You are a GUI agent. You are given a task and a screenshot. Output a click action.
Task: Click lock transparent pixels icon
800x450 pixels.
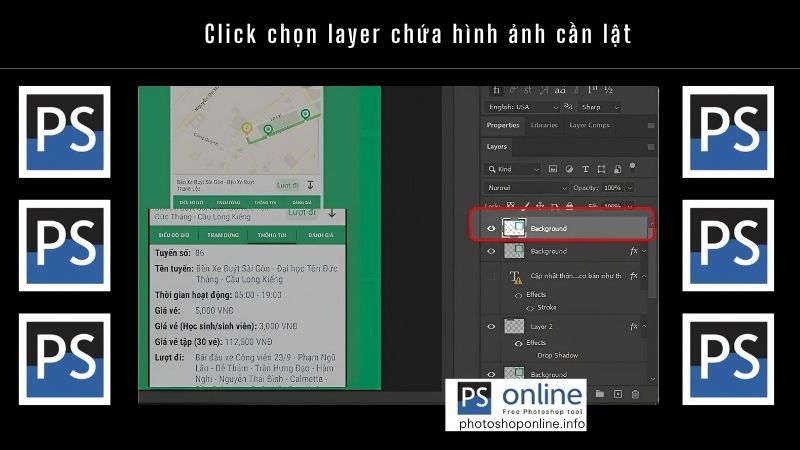(510, 206)
